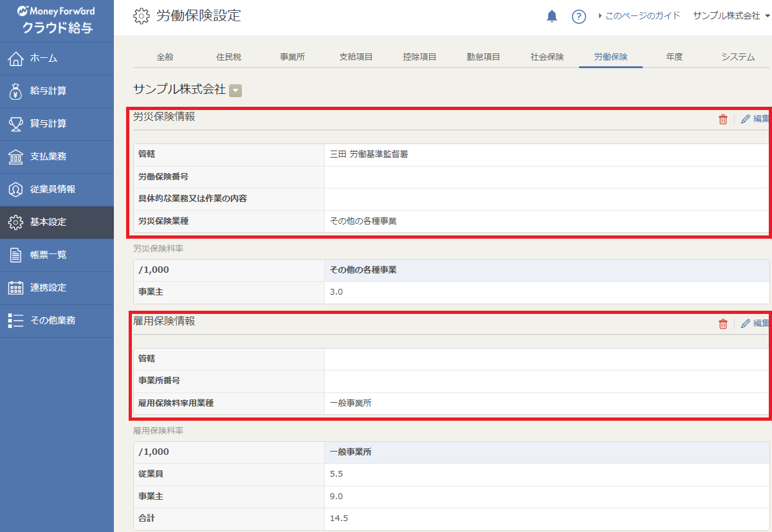
Task: Click the notification bell icon
Action: click(x=551, y=16)
